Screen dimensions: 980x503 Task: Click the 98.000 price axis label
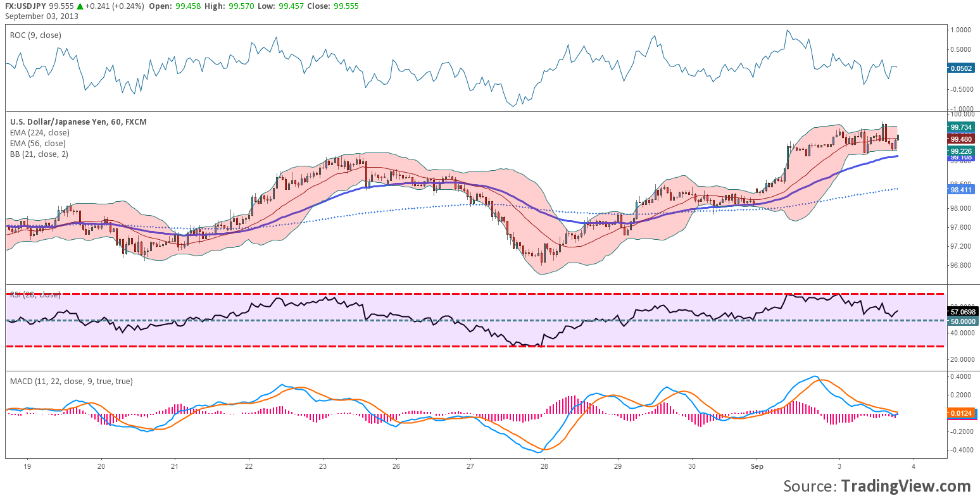click(961, 208)
